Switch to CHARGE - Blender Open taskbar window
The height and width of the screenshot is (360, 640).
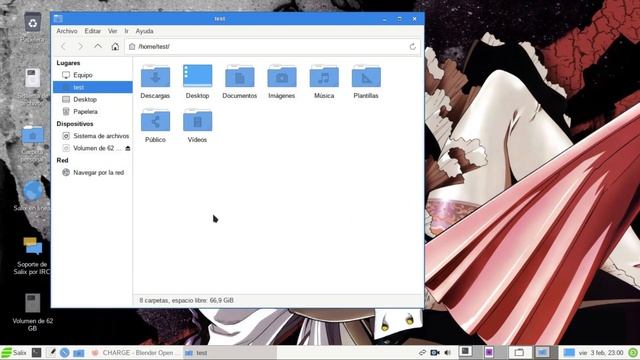pyautogui.click(x=135, y=353)
